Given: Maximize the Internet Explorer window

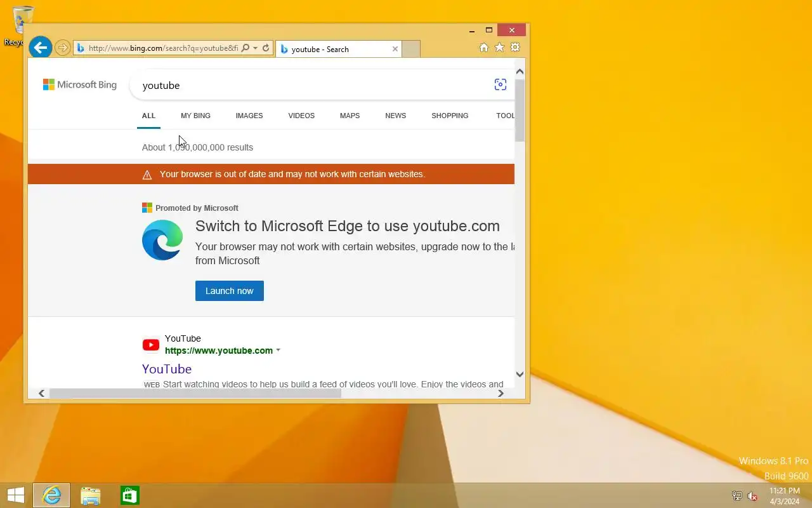Looking at the screenshot, I should click(x=489, y=30).
